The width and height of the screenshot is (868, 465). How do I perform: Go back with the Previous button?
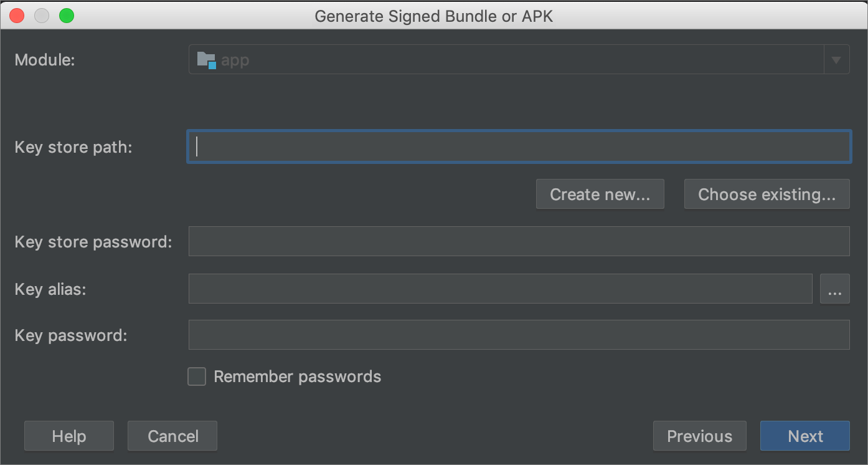click(x=699, y=436)
